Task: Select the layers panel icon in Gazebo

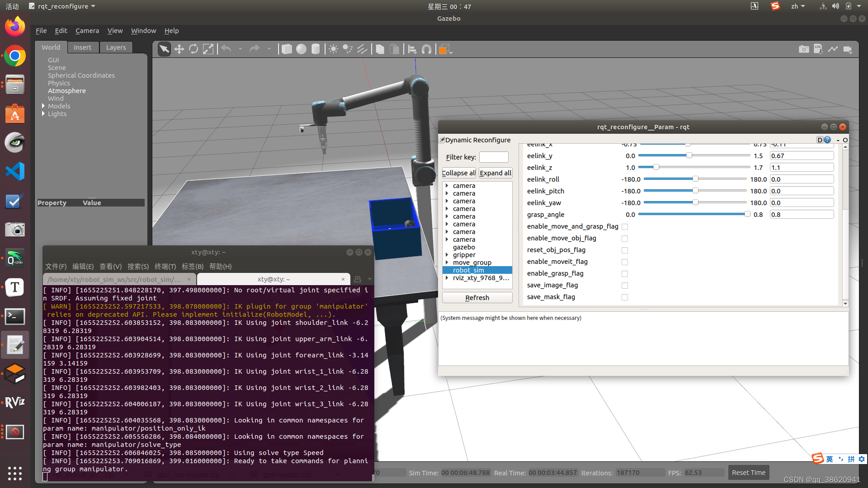Action: 116,47
